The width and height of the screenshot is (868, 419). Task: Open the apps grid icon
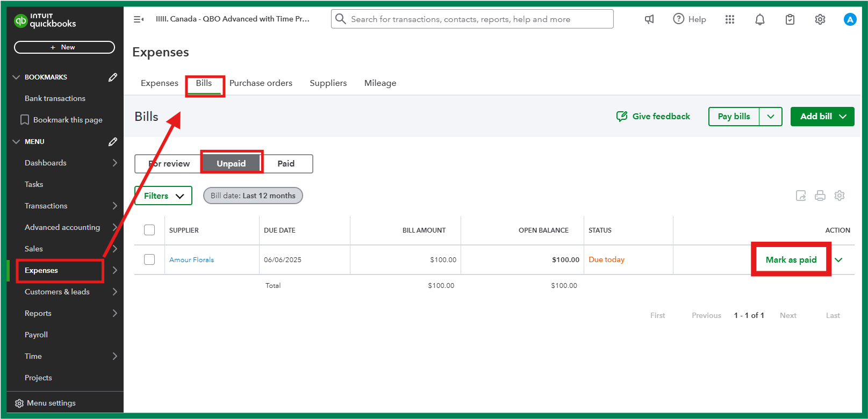click(729, 19)
